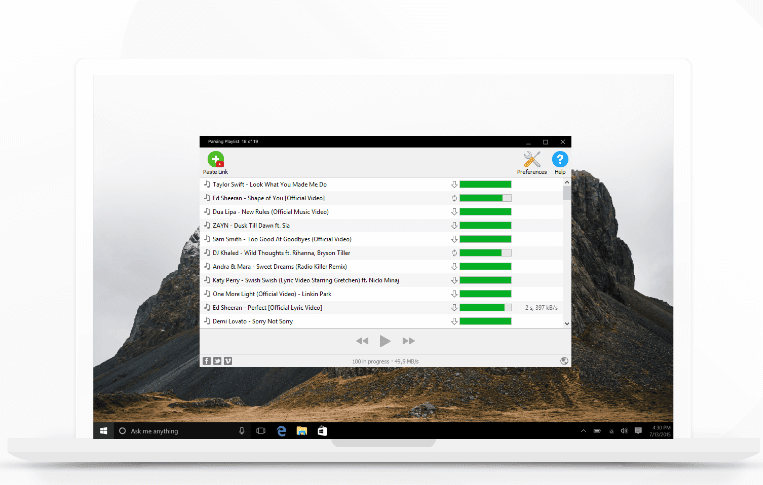The height and width of the screenshot is (485, 763).
Task: Launch Microsoft Edge from the taskbar
Action: 280,431
